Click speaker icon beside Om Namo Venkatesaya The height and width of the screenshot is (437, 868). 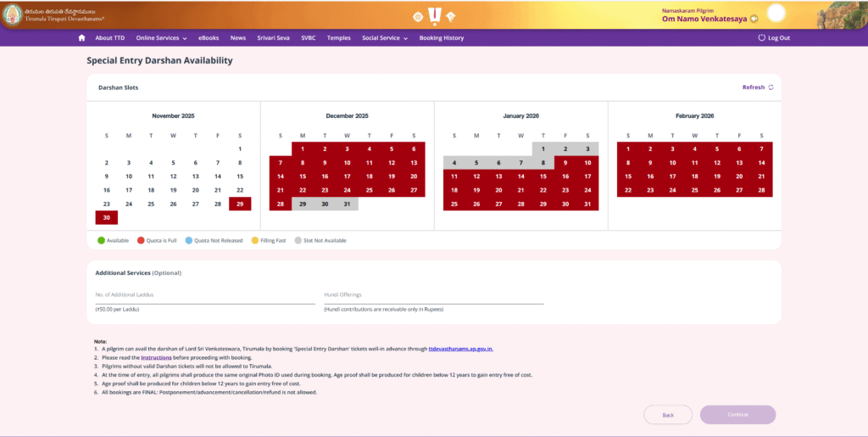click(754, 19)
